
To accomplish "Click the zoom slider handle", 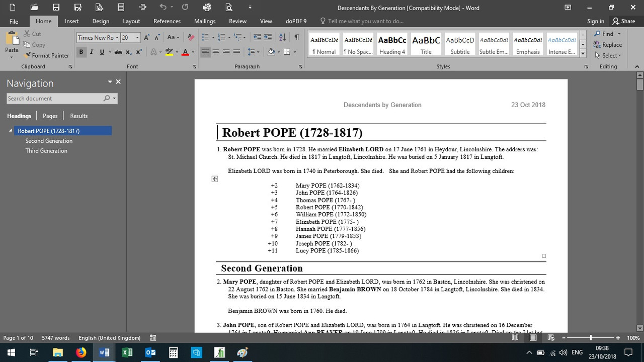I will 591,338.
